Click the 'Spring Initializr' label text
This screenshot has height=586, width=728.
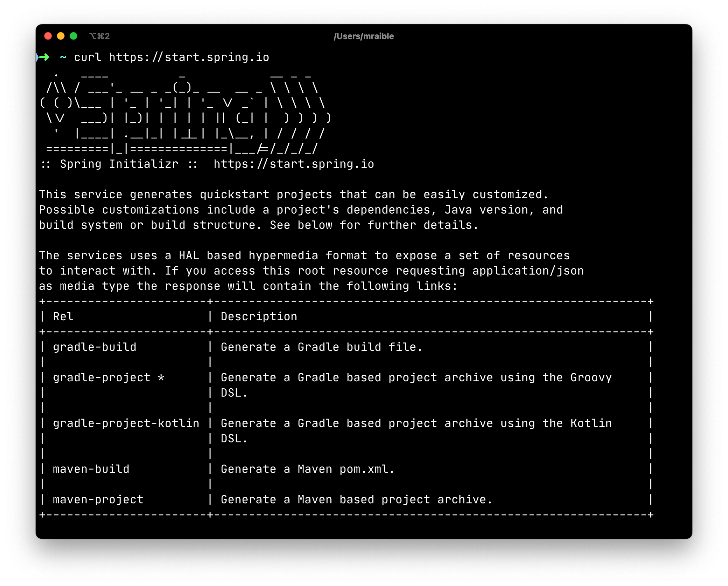coord(119,164)
